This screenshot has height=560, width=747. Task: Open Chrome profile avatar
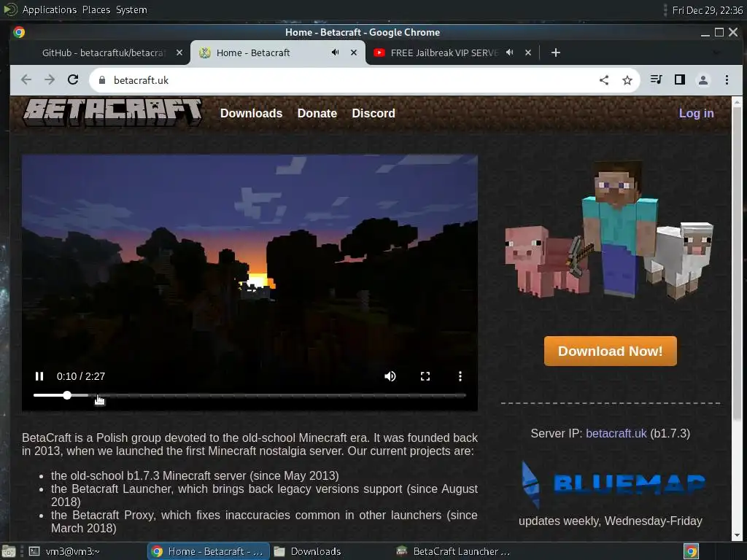tap(703, 79)
